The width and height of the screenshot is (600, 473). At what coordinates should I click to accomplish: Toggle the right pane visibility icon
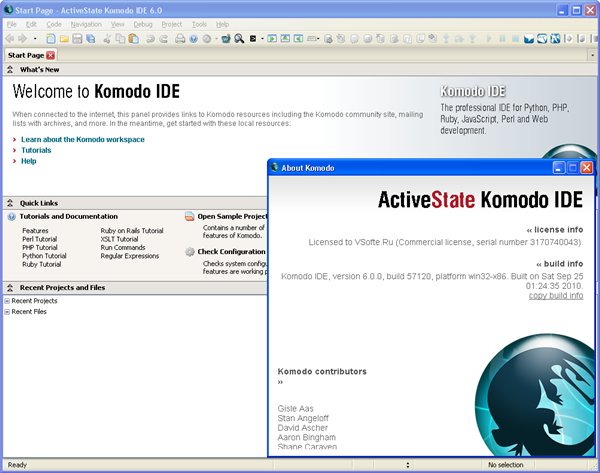click(298, 39)
